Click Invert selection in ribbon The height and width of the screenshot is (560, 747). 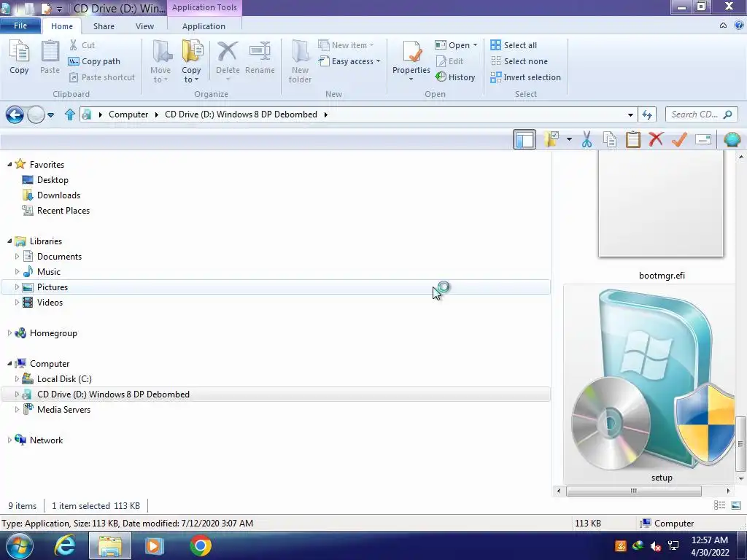coord(525,77)
